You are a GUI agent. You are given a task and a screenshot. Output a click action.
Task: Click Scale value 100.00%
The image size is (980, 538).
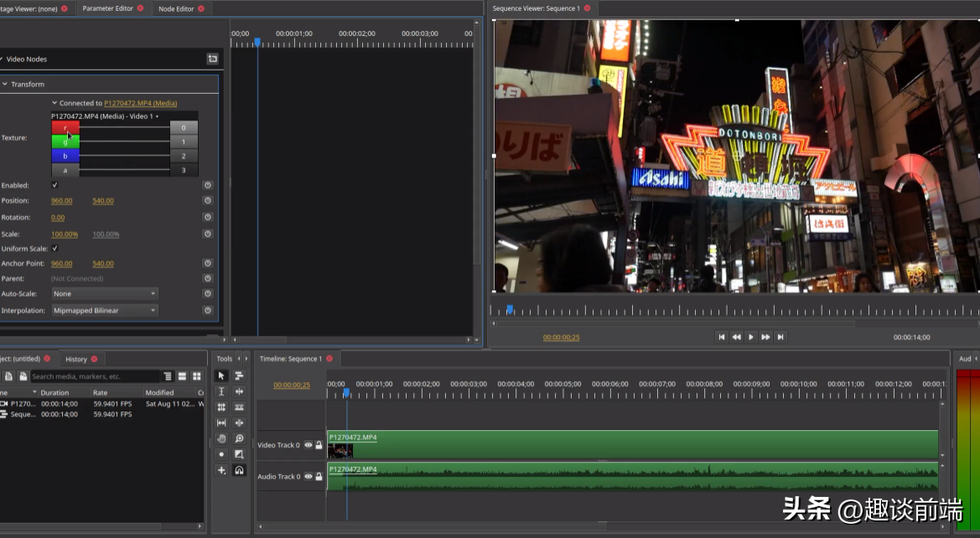click(65, 235)
